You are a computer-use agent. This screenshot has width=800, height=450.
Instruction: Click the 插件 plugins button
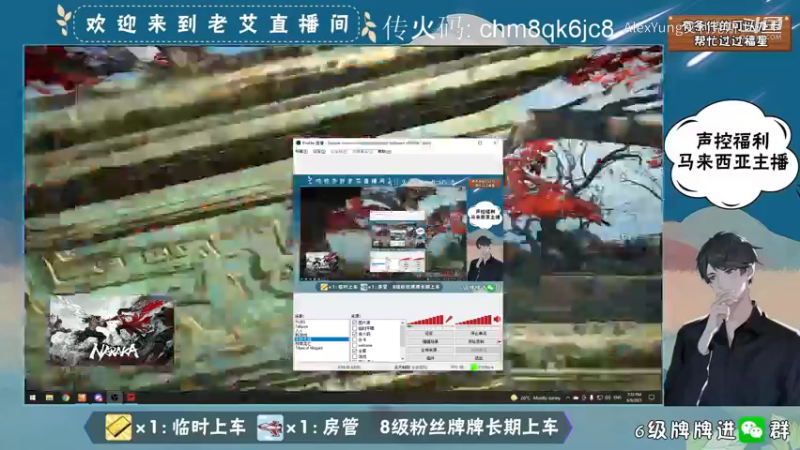[430, 358]
